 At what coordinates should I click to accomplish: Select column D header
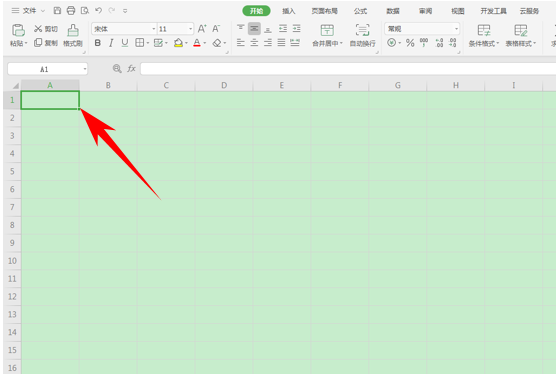point(224,85)
